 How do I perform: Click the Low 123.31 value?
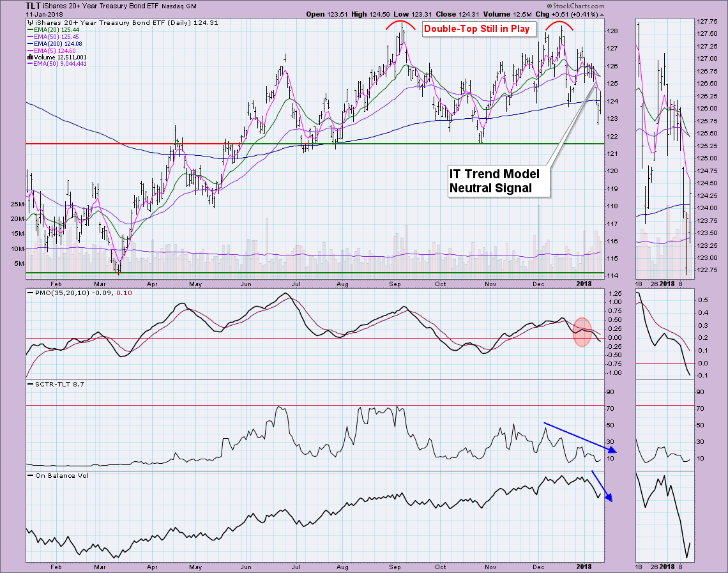click(x=413, y=15)
